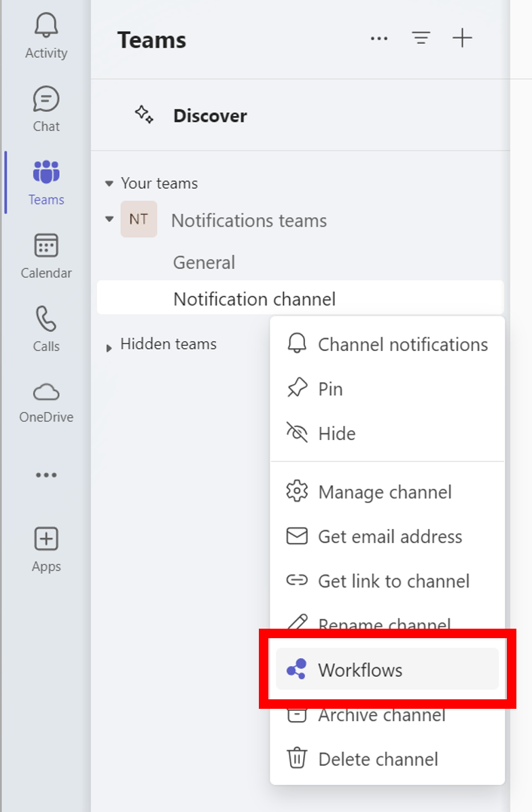The height and width of the screenshot is (812, 532).
Task: Collapse the Your teams section
Action: 109,183
